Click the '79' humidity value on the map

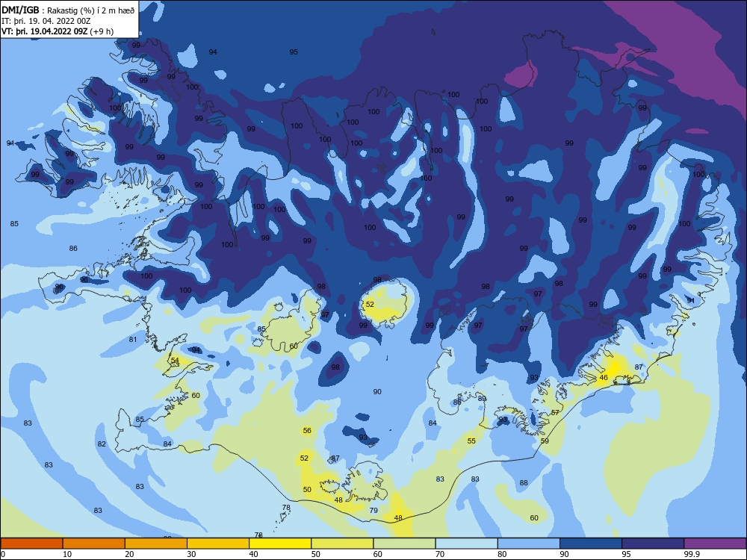point(373,511)
